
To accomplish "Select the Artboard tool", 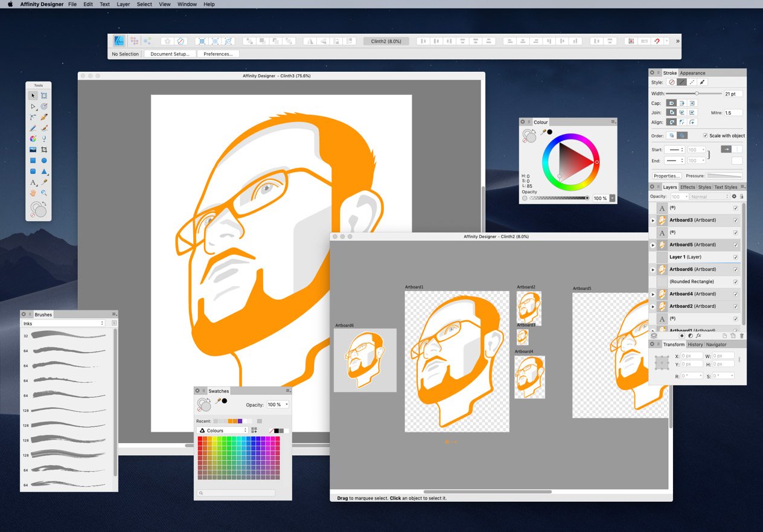I will point(44,95).
